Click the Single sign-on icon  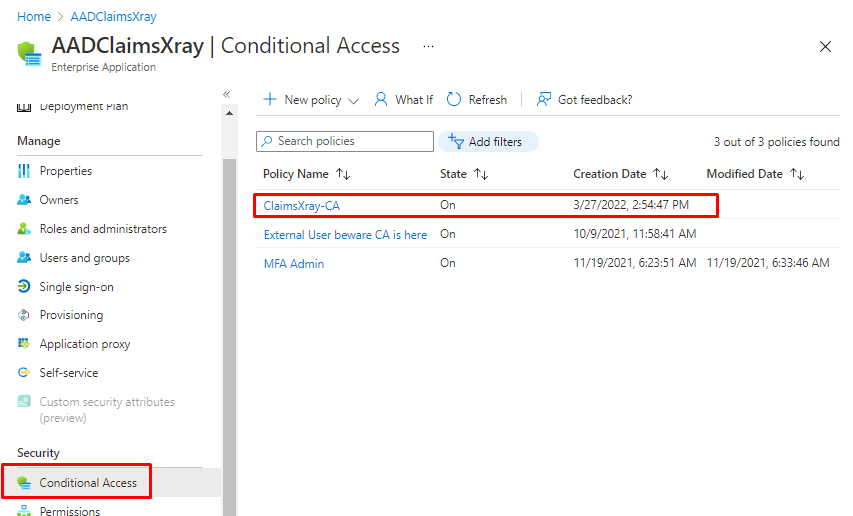tap(25, 287)
